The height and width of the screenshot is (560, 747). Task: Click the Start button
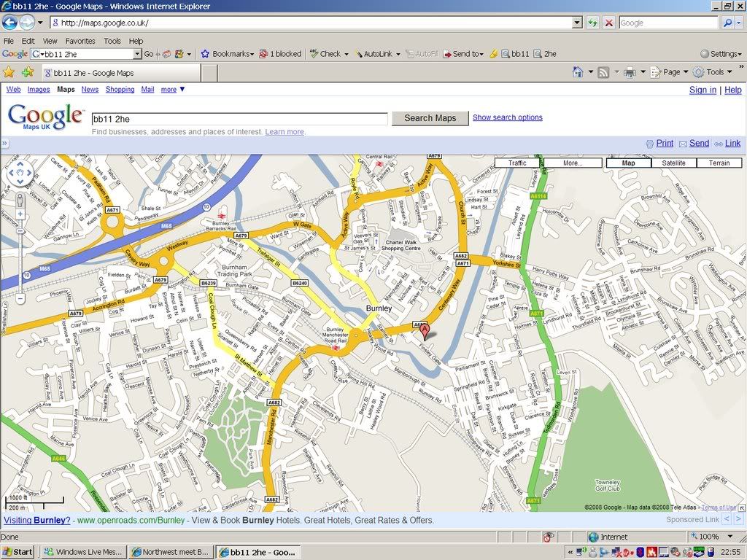[18, 552]
